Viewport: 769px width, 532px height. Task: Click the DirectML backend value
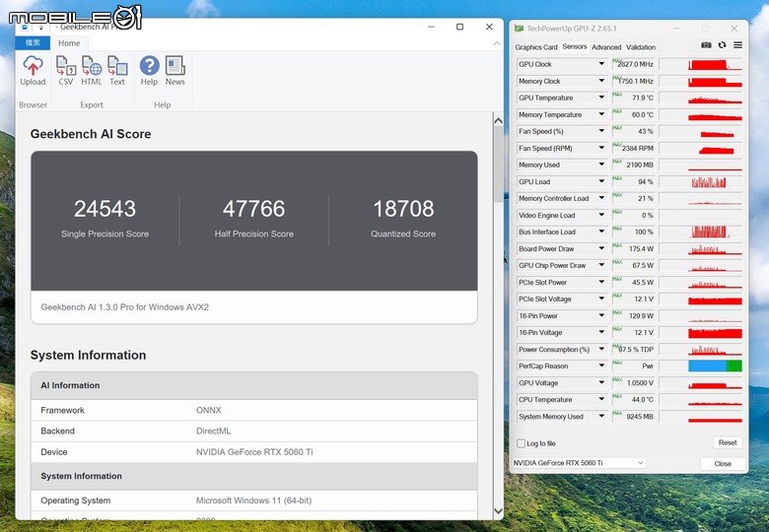tap(213, 432)
